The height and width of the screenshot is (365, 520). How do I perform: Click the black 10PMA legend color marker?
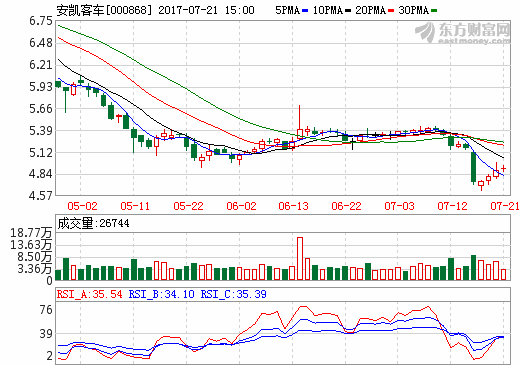tap(348, 11)
